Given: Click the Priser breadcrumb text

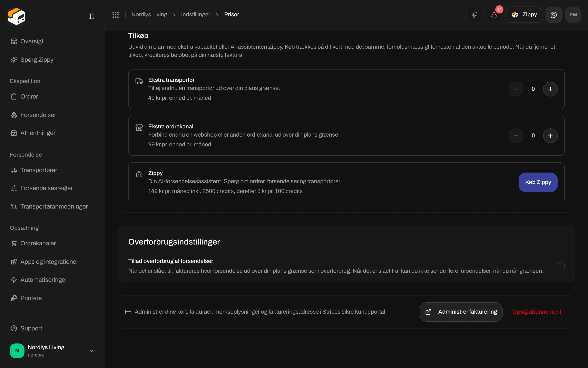Looking at the screenshot, I should [x=232, y=15].
